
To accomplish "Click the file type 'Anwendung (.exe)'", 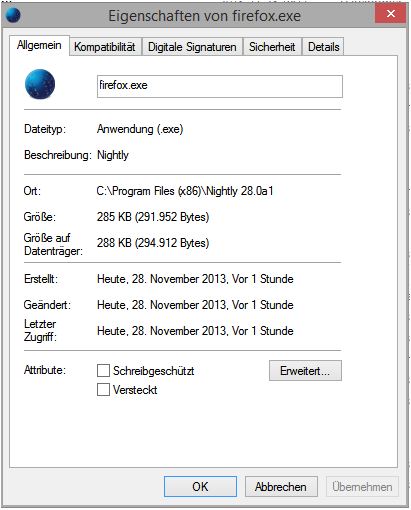I will pyautogui.click(x=140, y=129).
